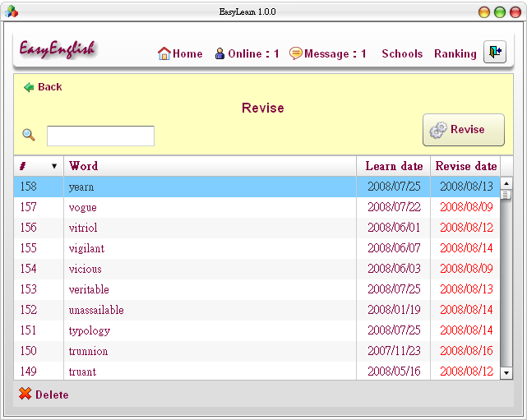The image size is (527, 420).
Task: Click the green Back arrow icon
Action: click(x=29, y=87)
